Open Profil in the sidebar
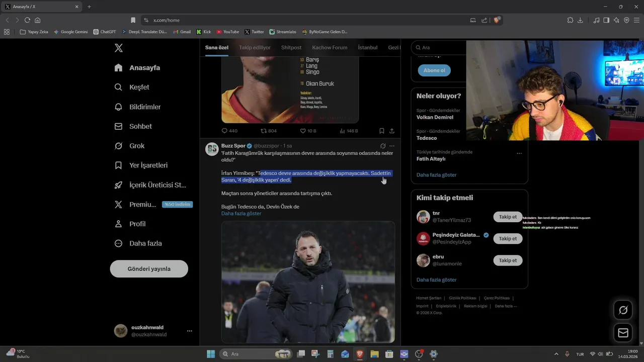The image size is (644, 362). point(130,224)
